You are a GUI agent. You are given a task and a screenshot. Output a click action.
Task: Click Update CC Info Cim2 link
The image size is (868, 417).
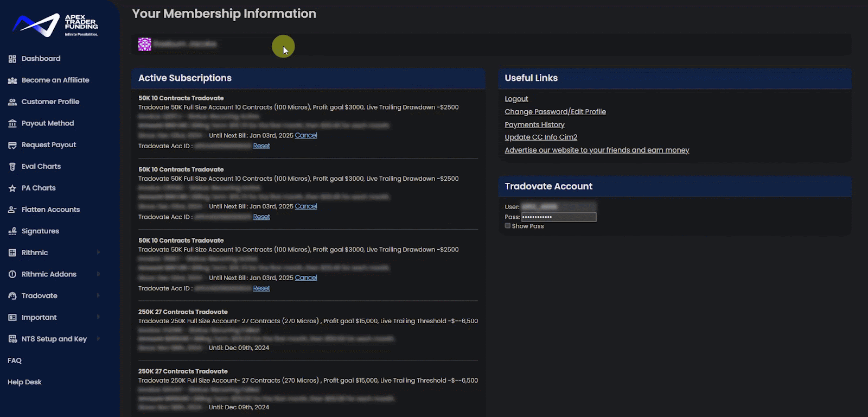541,137
